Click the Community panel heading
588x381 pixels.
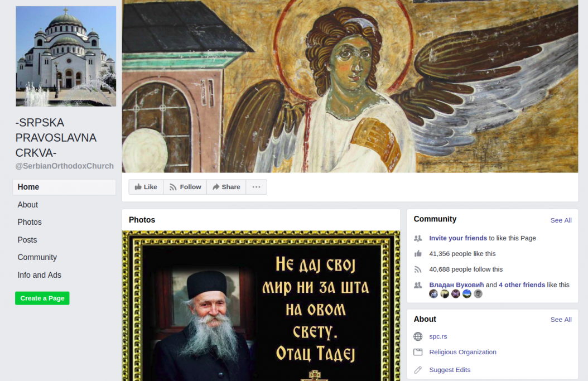(x=435, y=219)
